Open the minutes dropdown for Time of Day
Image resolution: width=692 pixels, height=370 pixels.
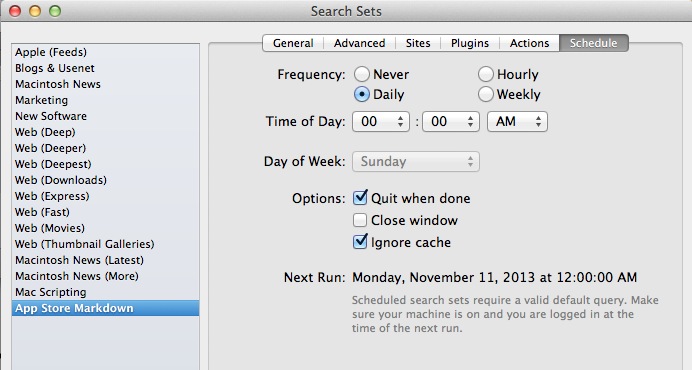click(x=451, y=121)
